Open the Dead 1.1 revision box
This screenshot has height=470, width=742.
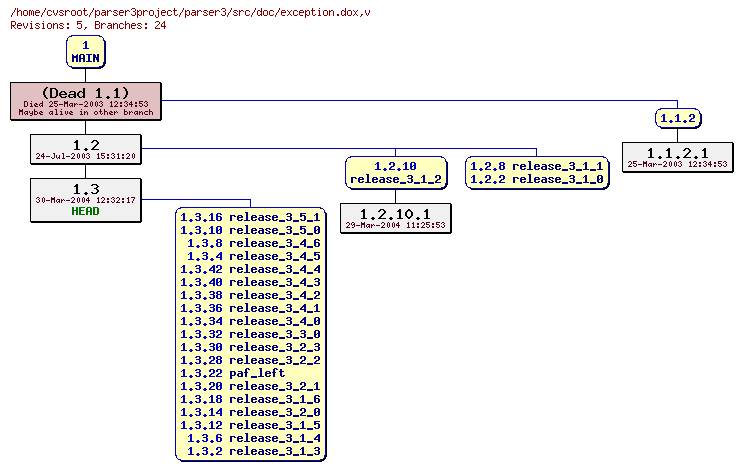pyautogui.click(x=86, y=101)
